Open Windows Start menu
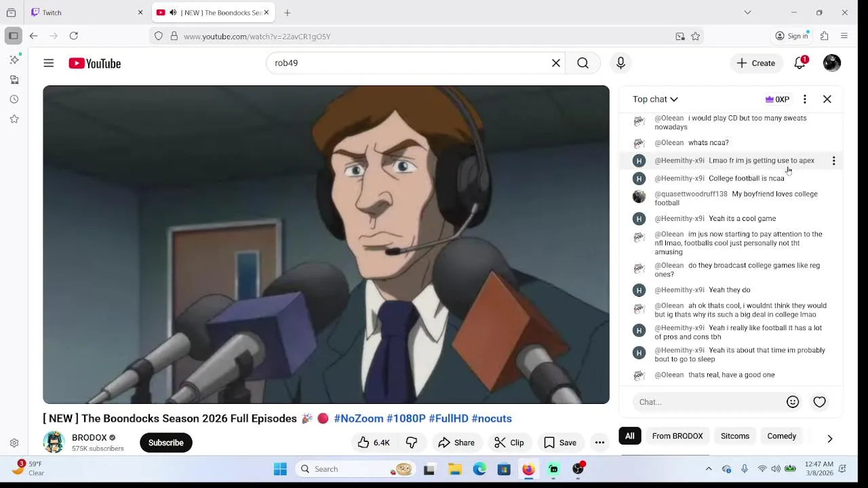This screenshot has height=488, width=868. [280, 469]
